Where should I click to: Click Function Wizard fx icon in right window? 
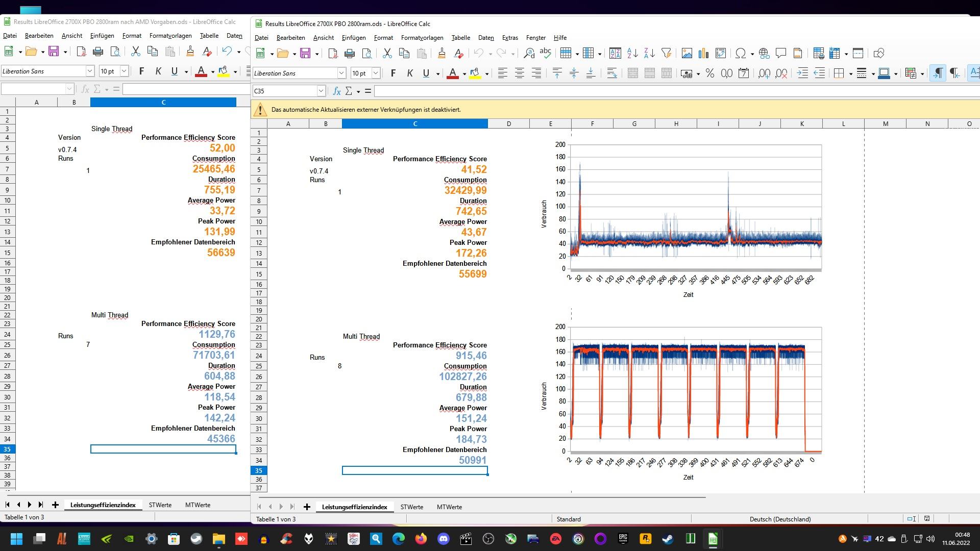tap(336, 91)
